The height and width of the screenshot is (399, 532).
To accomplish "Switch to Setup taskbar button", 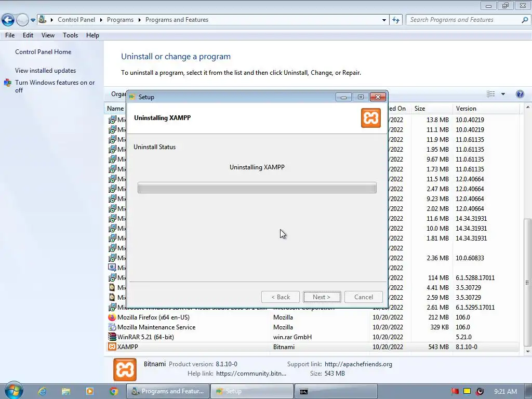I will [252, 391].
